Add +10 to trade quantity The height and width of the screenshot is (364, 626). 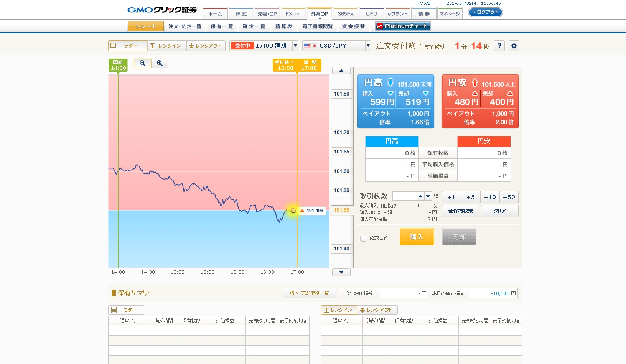490,197
